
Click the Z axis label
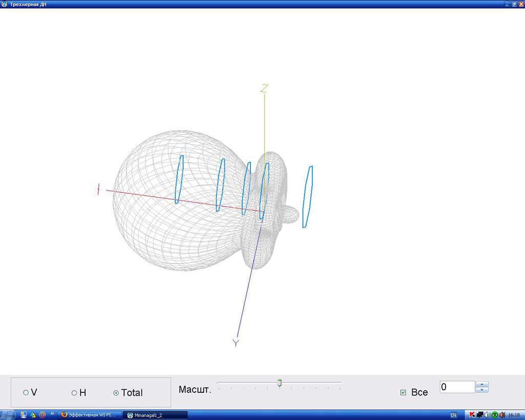[x=264, y=88]
